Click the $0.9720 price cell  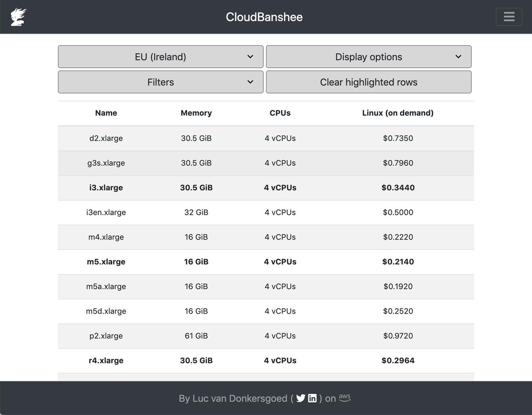[x=398, y=336]
